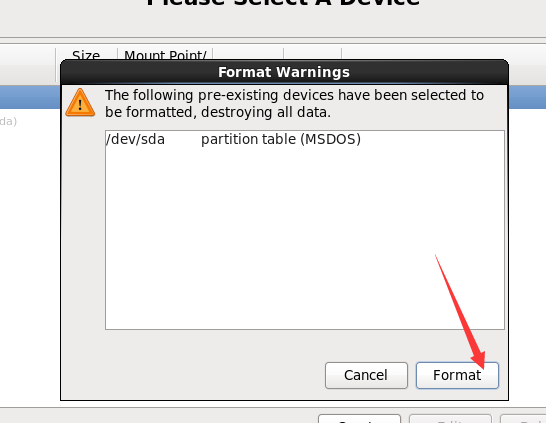Confirm formatting with the Format button
Image resolution: width=546 pixels, height=423 pixels.
tap(457, 375)
